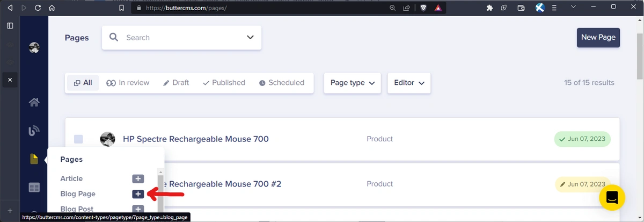Add new Blog Page with its plus button
Screen dimensions: 644x222
coord(138,194)
